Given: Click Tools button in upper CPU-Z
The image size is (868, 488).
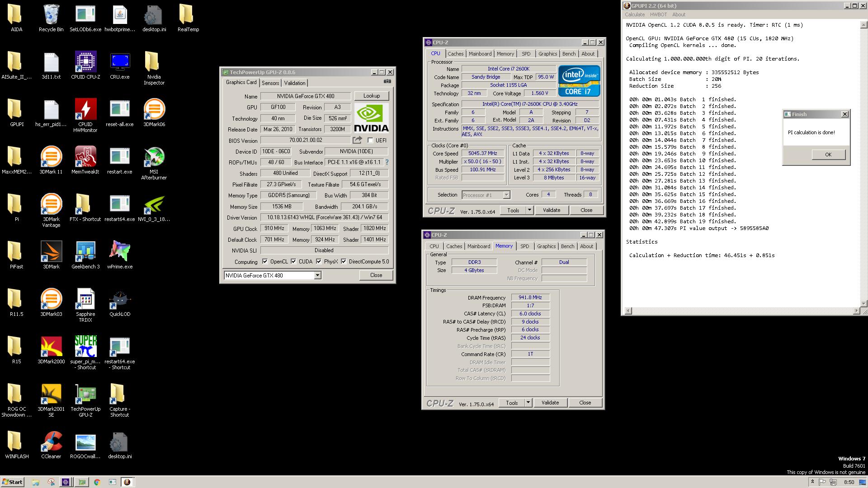Looking at the screenshot, I should (x=513, y=210).
